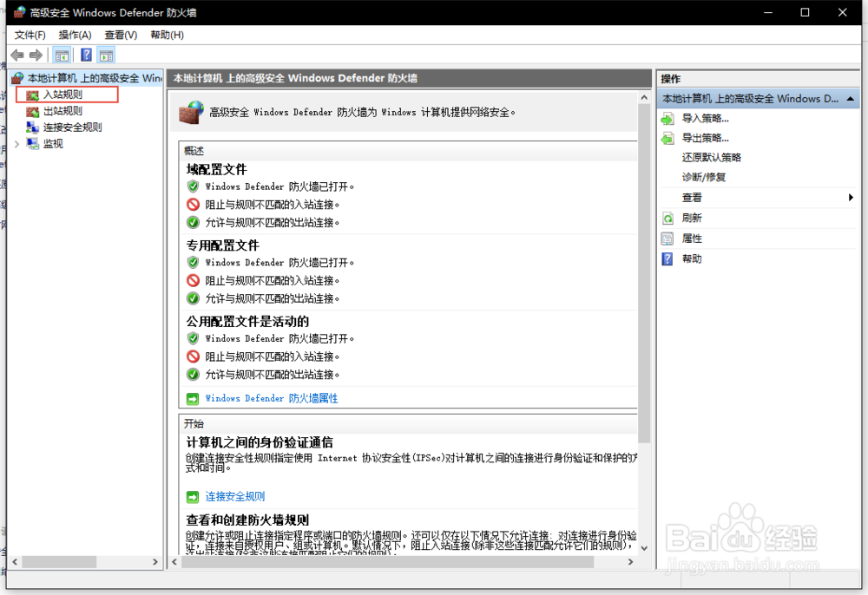868x595 pixels.
Task: Click the red block icon under 专用配置文件
Action: (x=193, y=280)
